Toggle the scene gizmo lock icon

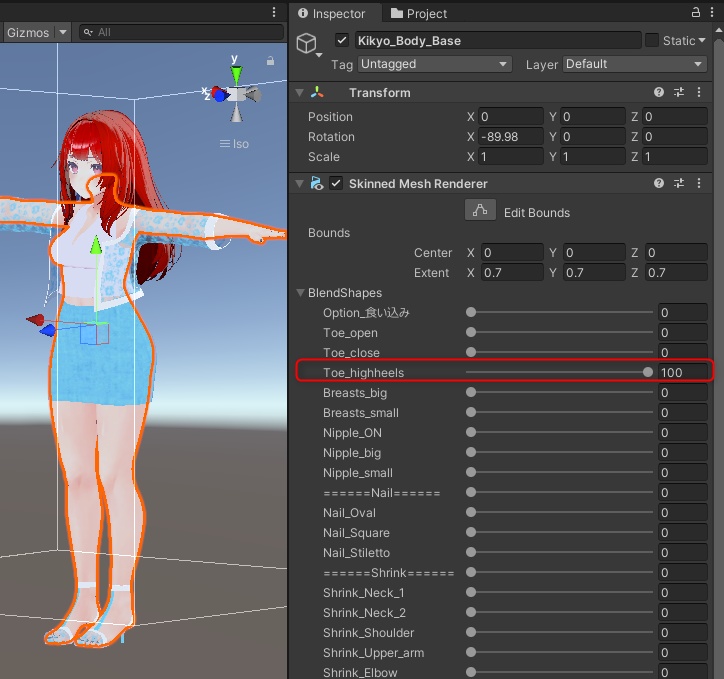point(270,61)
